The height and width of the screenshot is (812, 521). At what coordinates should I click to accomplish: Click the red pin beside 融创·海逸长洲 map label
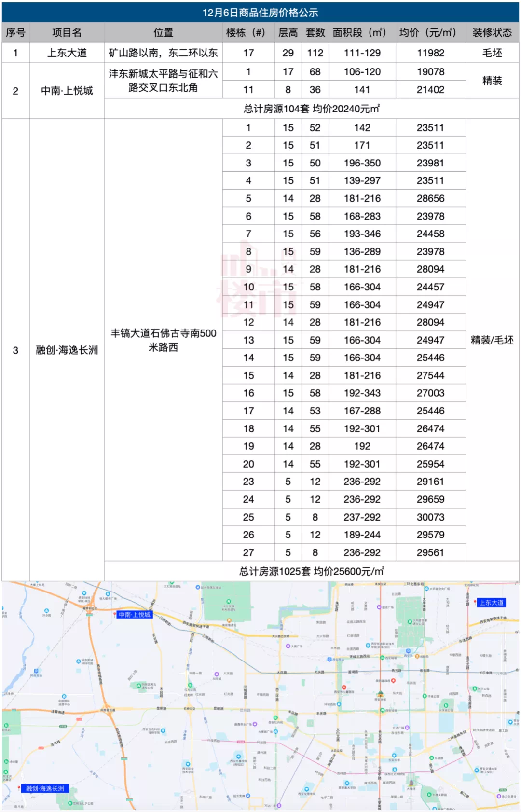[x=19, y=788]
